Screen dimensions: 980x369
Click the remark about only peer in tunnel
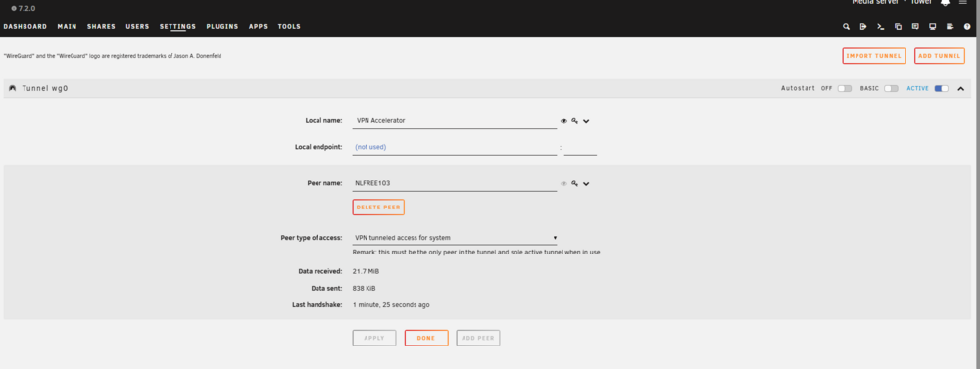point(476,253)
